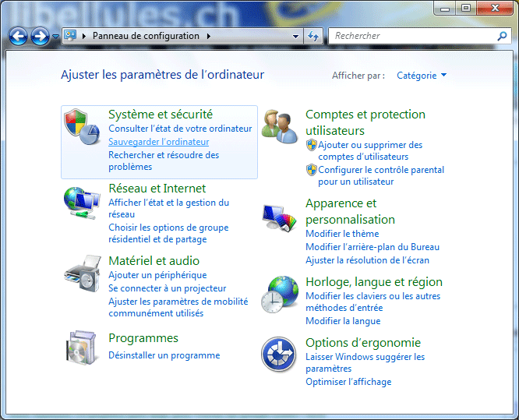Click Modifier le thème

pyautogui.click(x=342, y=234)
